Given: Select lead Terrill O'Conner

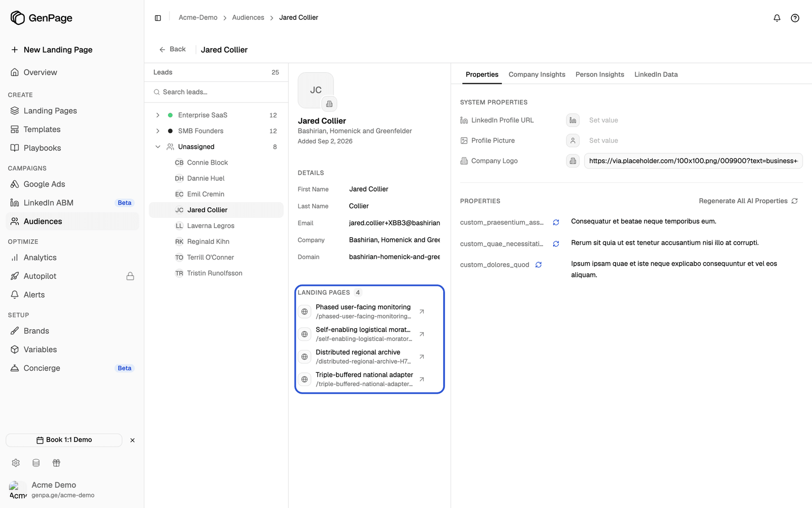Looking at the screenshot, I should pos(216,258).
